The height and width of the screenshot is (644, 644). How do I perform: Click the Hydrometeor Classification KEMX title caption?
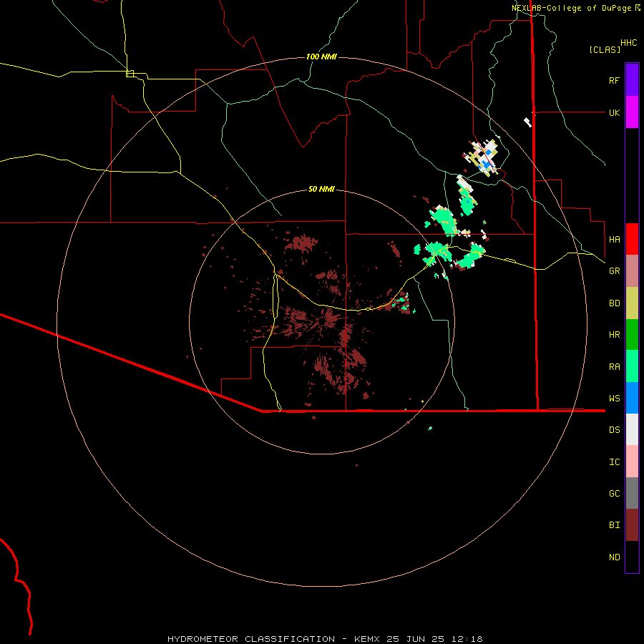coord(325,639)
